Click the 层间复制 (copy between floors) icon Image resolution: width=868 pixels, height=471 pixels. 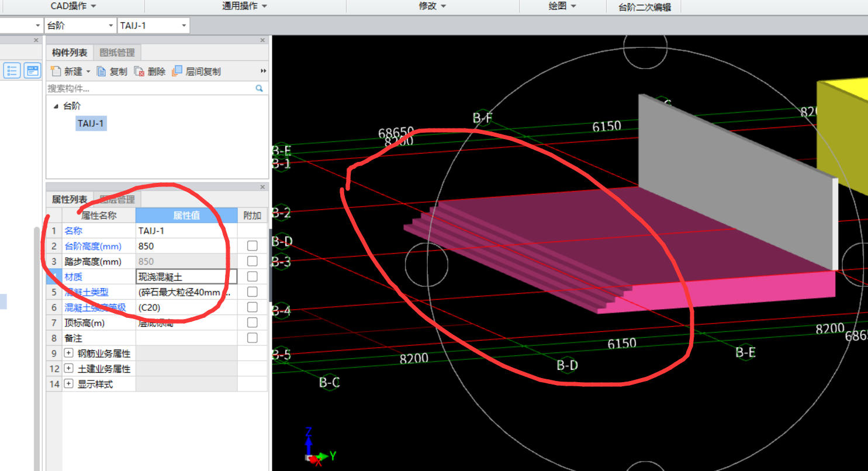177,71
